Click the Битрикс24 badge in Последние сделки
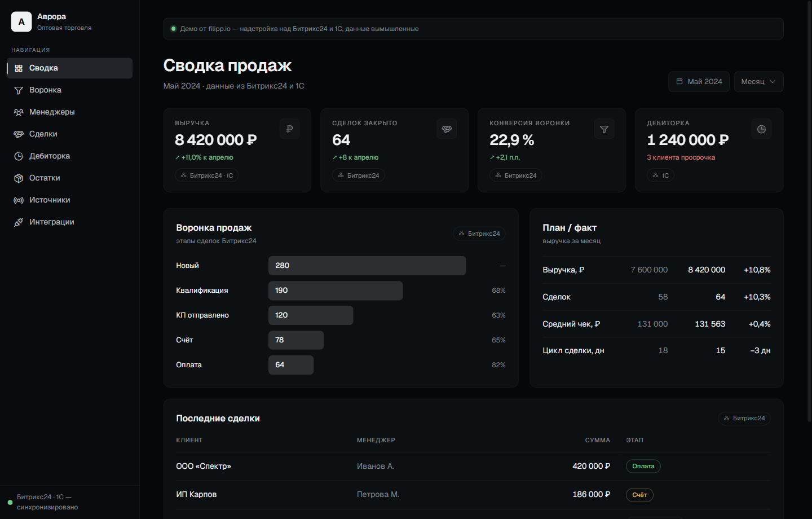 (x=744, y=418)
